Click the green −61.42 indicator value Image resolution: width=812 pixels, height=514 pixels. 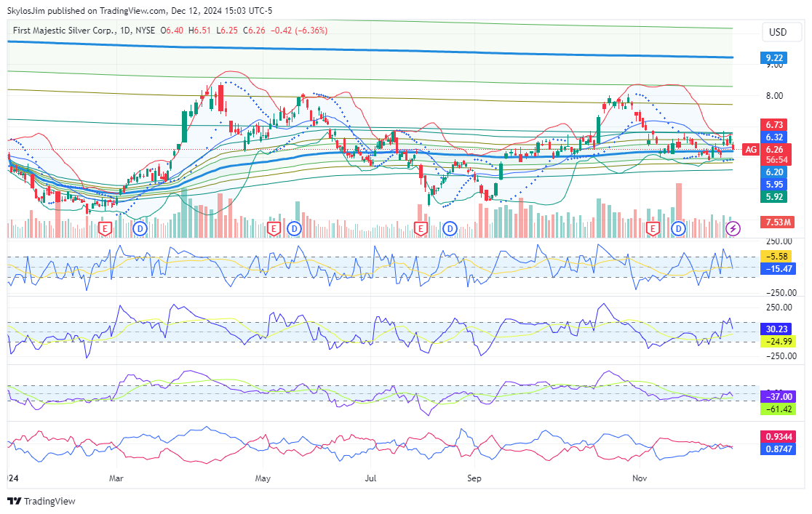click(x=778, y=409)
